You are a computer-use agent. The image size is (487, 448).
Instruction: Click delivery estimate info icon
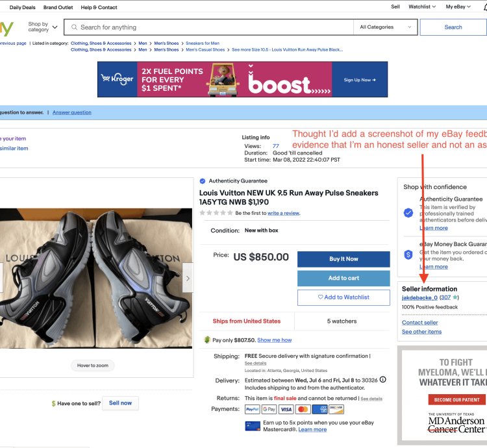point(382,379)
